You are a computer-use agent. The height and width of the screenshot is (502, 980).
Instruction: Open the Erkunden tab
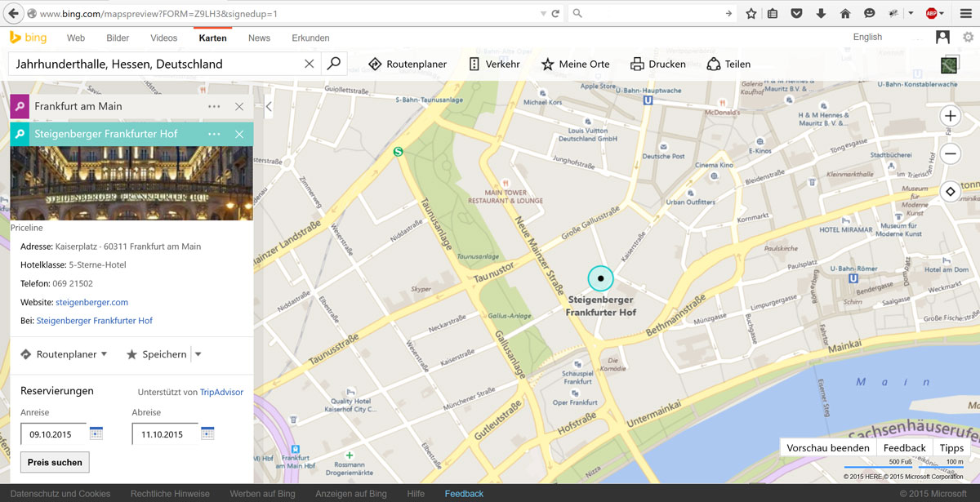tap(310, 38)
